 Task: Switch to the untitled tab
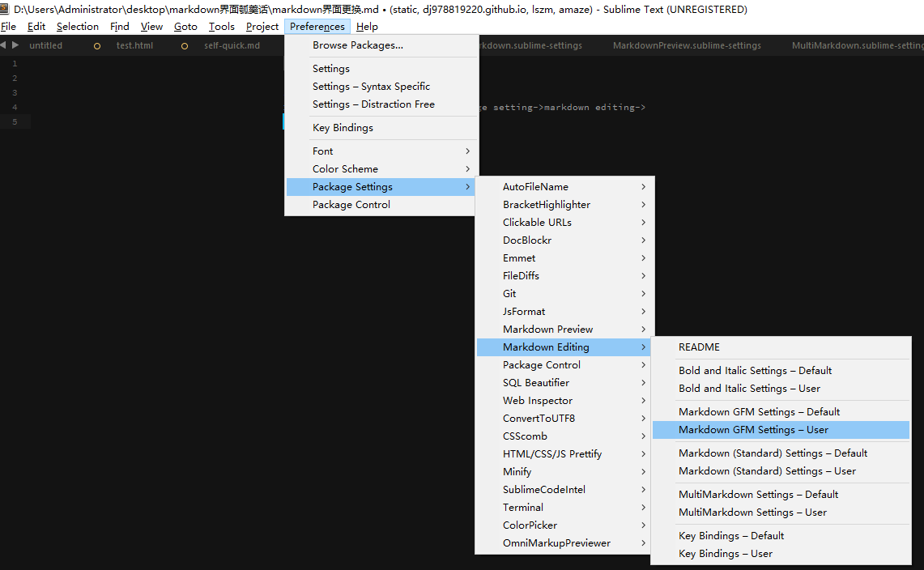click(x=45, y=46)
